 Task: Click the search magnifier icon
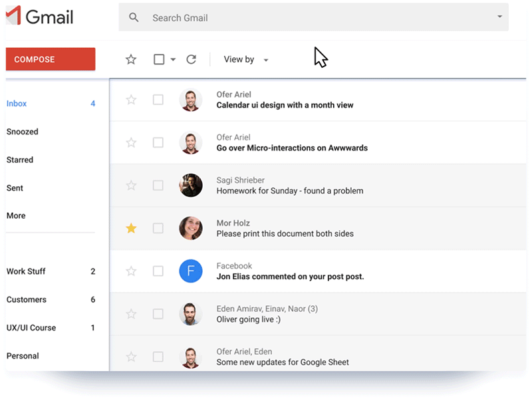point(134,17)
